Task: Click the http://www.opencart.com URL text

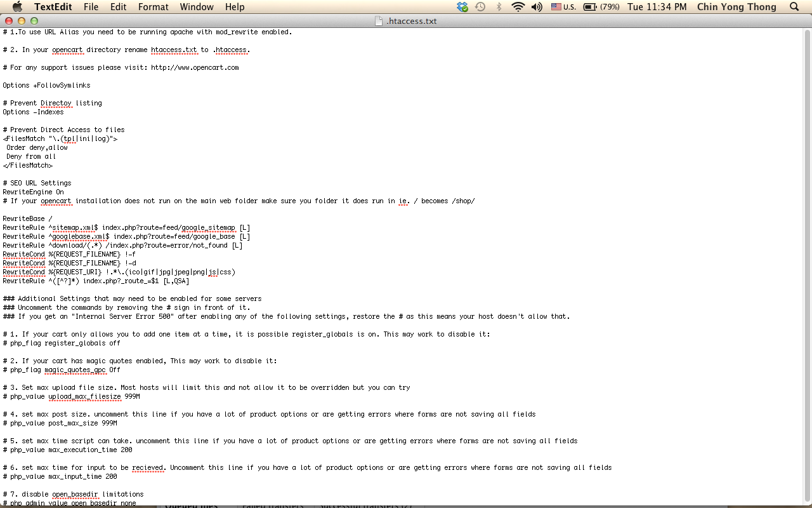Action: click(195, 67)
